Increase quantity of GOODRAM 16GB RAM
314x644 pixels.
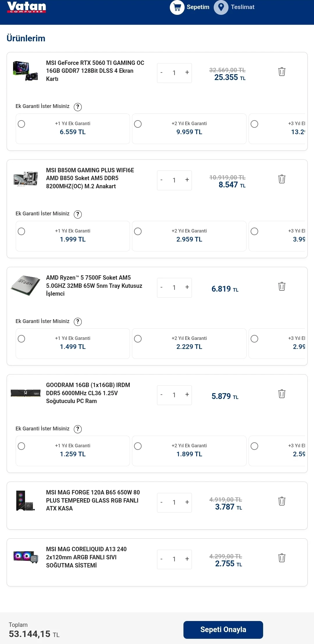187,395
